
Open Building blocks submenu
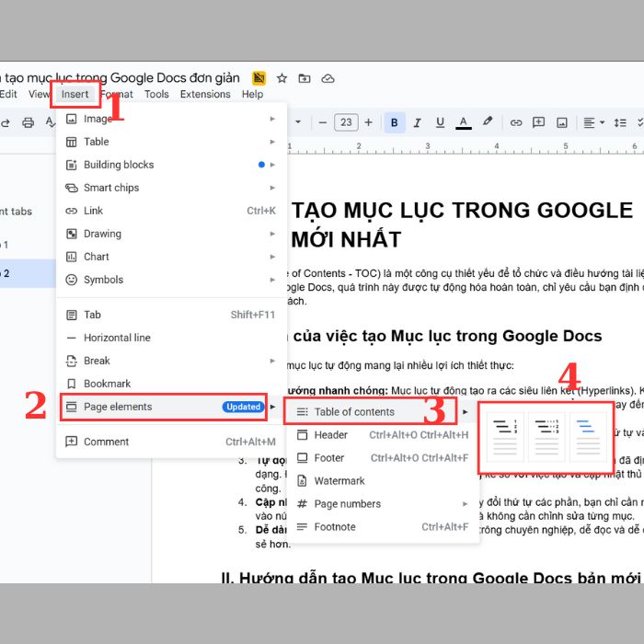tap(171, 165)
